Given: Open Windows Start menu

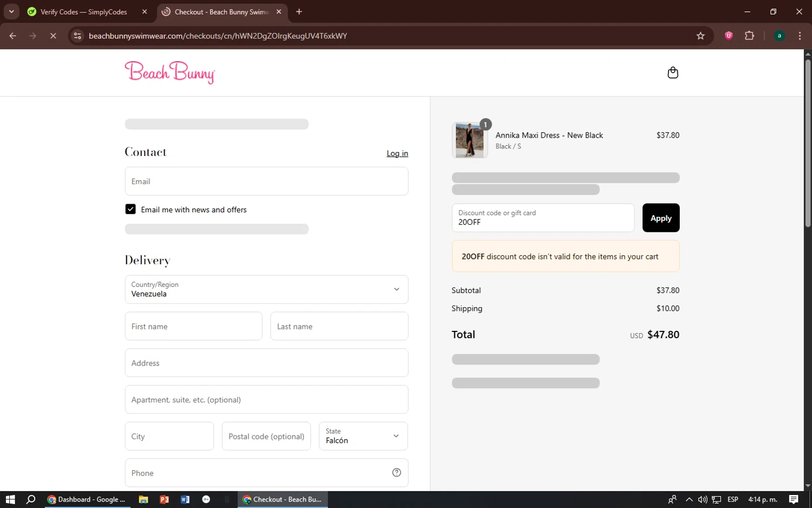Looking at the screenshot, I should pos(10,499).
